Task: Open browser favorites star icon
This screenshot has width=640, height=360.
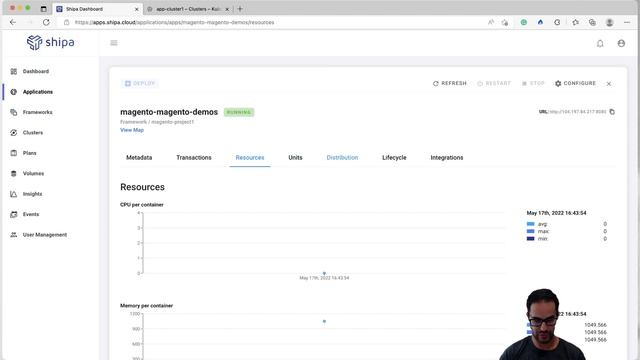Action: coord(575,22)
